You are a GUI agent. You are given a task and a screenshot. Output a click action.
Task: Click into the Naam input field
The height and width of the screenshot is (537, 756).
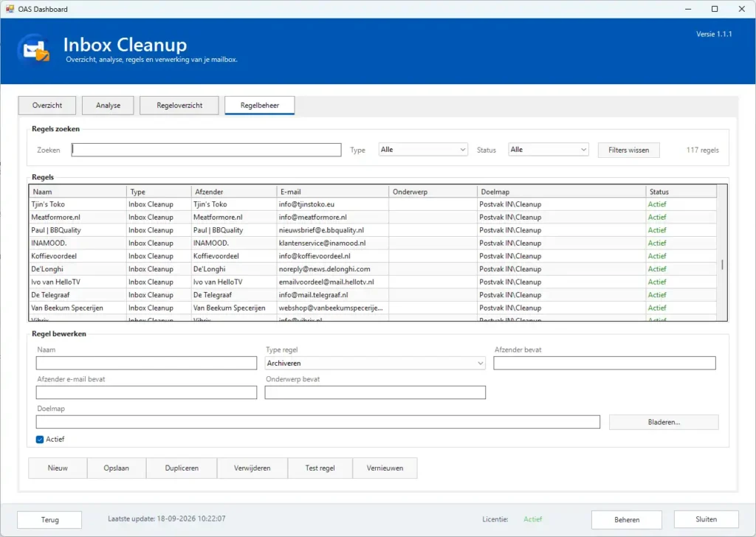click(x=147, y=363)
